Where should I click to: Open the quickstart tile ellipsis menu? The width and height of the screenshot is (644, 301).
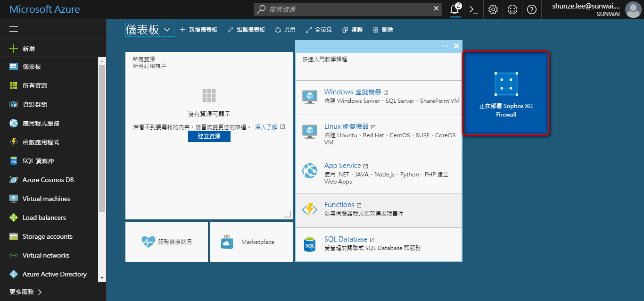coord(445,46)
